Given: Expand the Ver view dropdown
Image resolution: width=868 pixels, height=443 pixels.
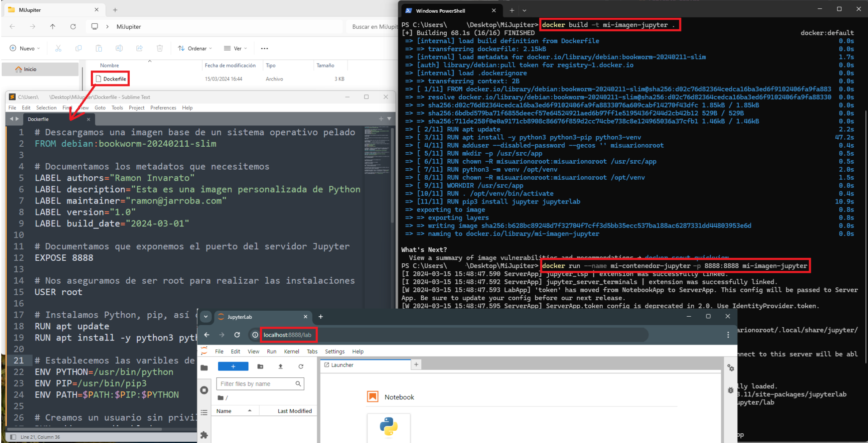Looking at the screenshot, I should [x=235, y=48].
